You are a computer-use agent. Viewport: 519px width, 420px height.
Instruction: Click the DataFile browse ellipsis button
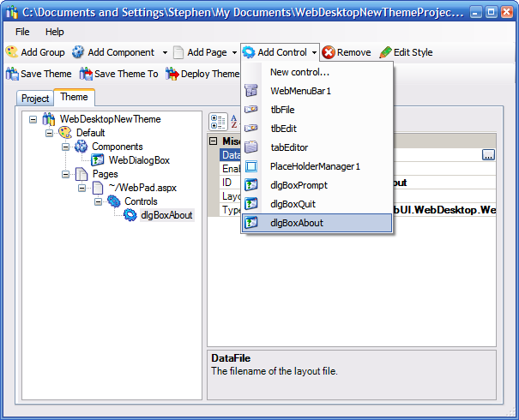[488, 155]
